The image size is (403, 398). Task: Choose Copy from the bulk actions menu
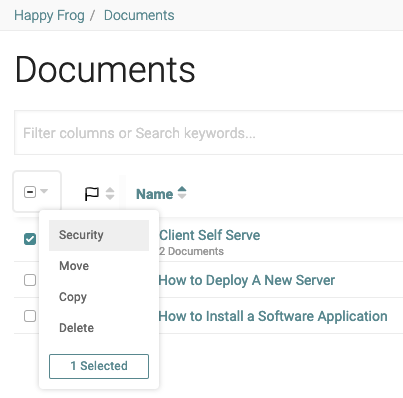pyautogui.click(x=99, y=297)
